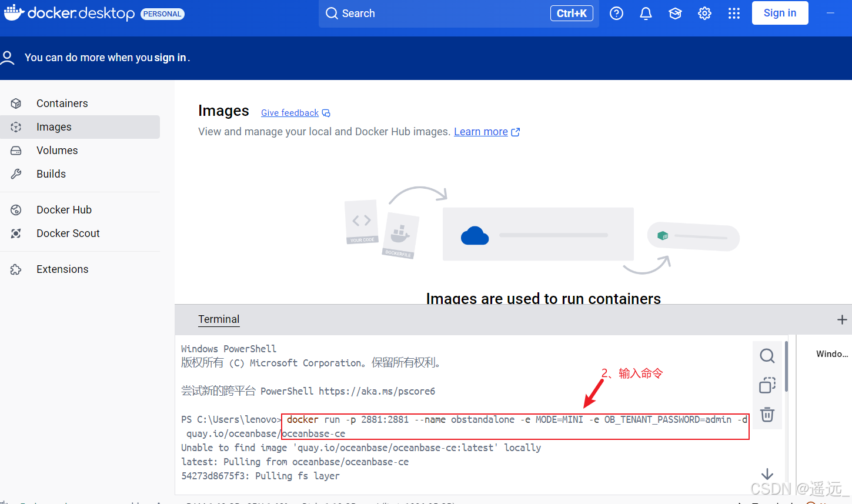Open Builds in the sidebar
This screenshot has width=852, height=504.
pyautogui.click(x=80, y=174)
